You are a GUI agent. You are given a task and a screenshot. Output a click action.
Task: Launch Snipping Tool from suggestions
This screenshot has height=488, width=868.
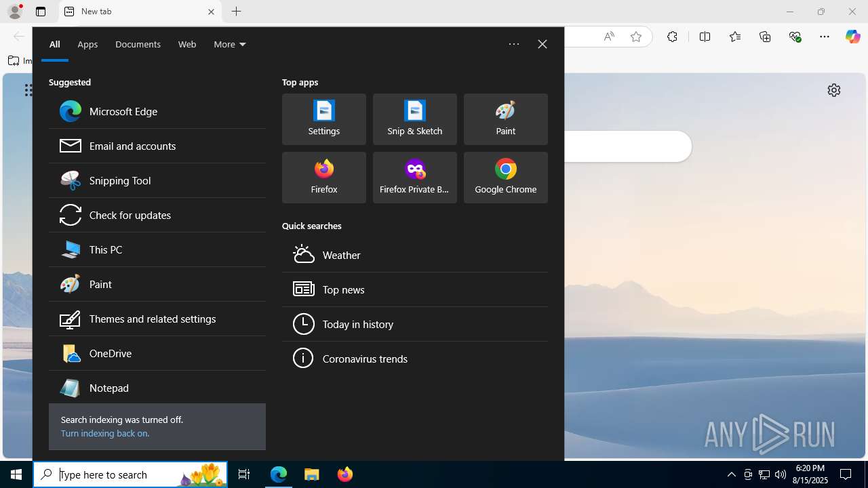pos(157,180)
